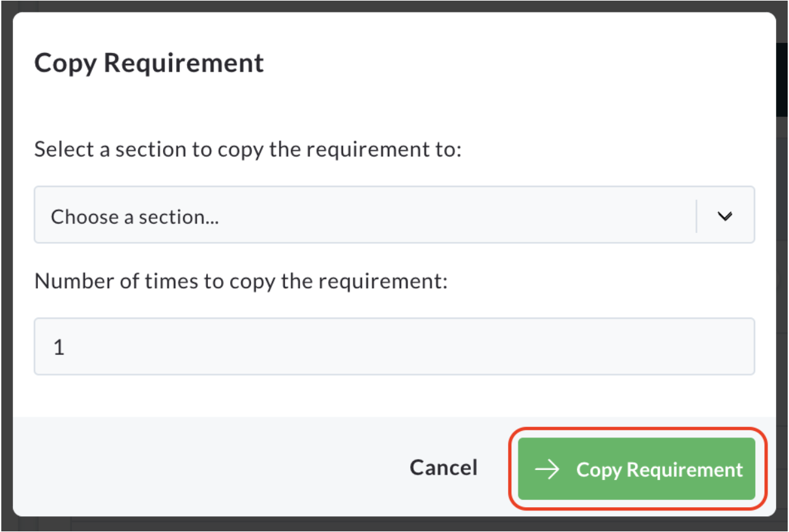Screen dimensions: 789x532
Task: Click the divider line beside the dropdown chevron
Action: (696, 216)
